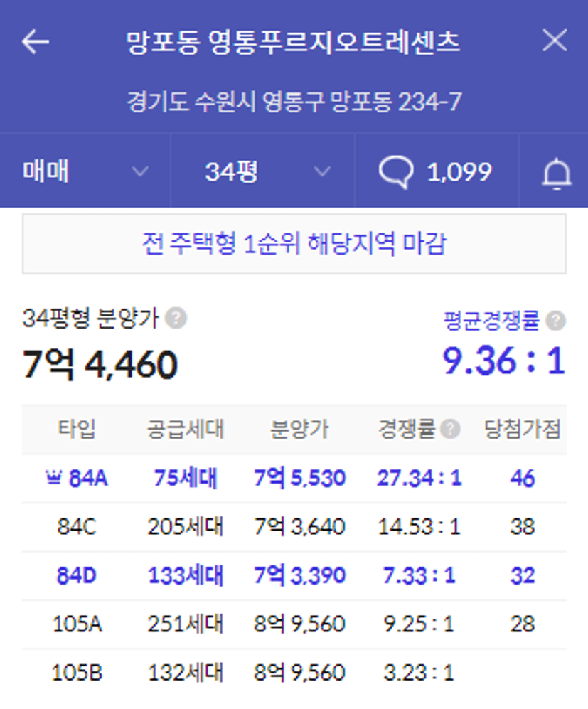The image size is (588, 709).
Task: Click the crown icon beside 84A
Action: [54, 476]
